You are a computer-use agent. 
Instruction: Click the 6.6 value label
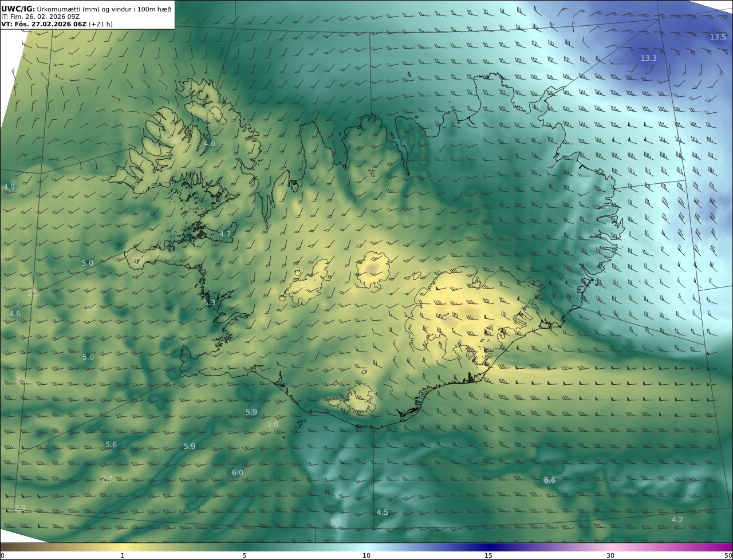click(550, 480)
